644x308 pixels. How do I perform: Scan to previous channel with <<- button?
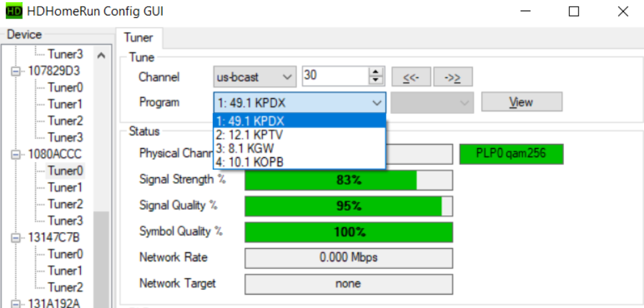[411, 77]
